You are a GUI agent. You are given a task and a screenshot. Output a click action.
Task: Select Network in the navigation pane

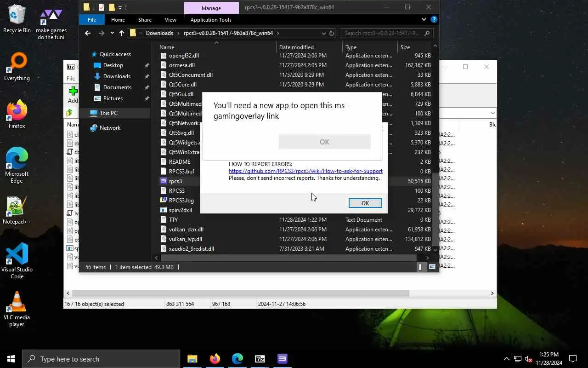(x=110, y=128)
